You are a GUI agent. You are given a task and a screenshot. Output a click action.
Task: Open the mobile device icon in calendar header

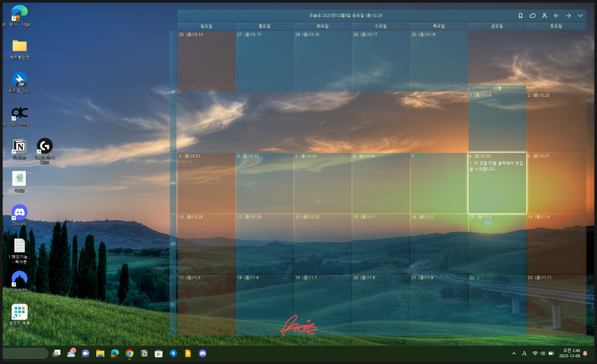(x=520, y=16)
